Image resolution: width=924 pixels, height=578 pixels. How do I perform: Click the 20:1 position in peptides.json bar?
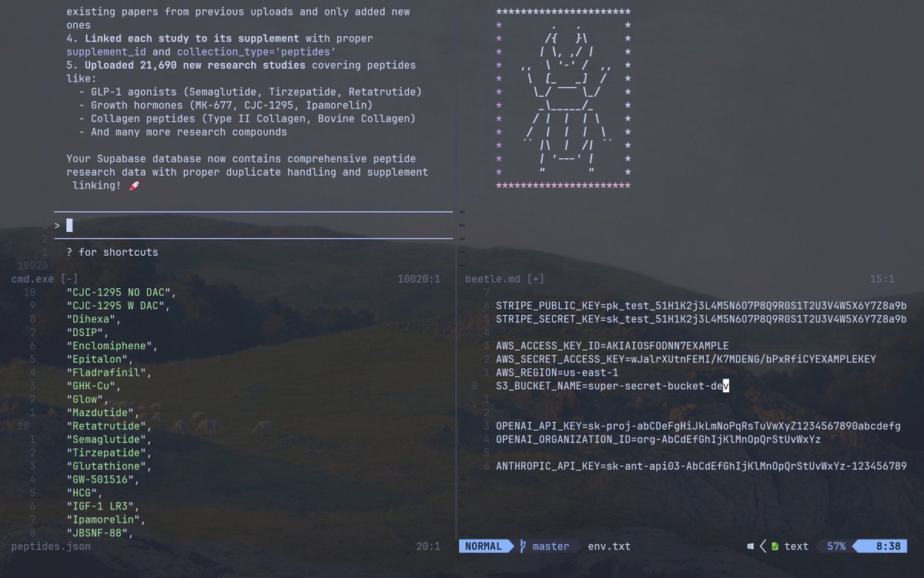pyautogui.click(x=428, y=546)
